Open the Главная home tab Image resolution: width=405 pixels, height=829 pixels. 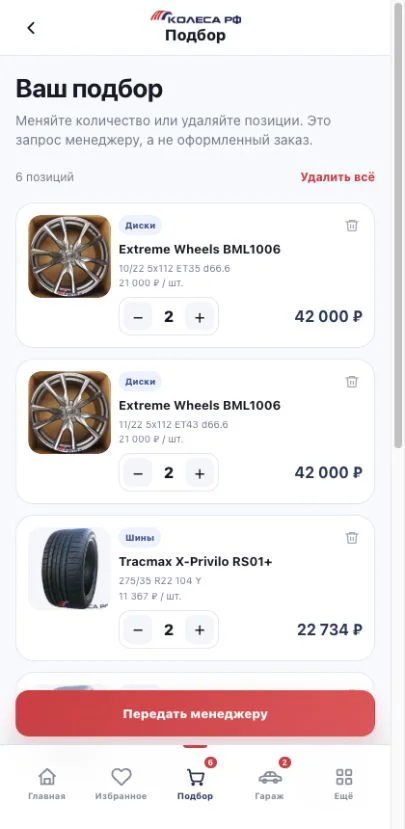[47, 784]
